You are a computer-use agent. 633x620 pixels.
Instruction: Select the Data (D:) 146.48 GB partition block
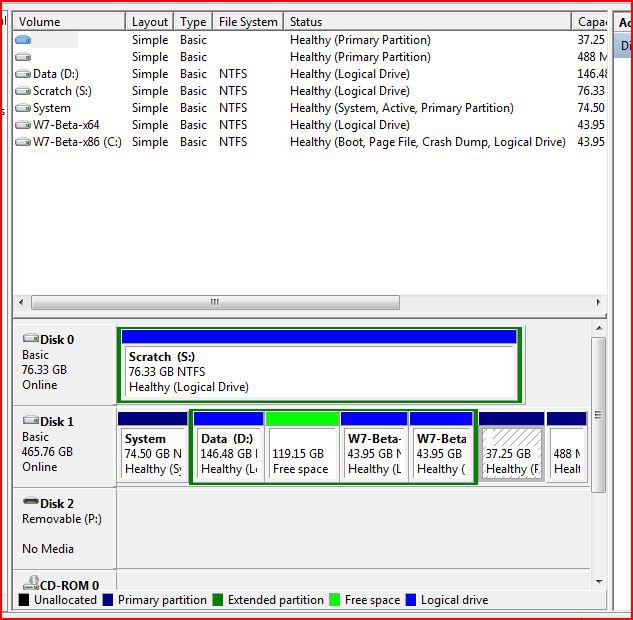click(228, 447)
